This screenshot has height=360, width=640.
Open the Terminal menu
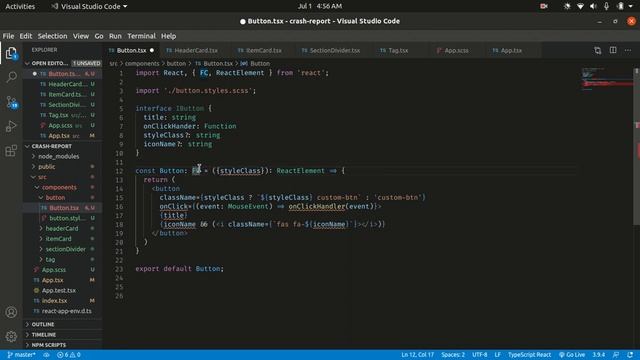point(141,36)
